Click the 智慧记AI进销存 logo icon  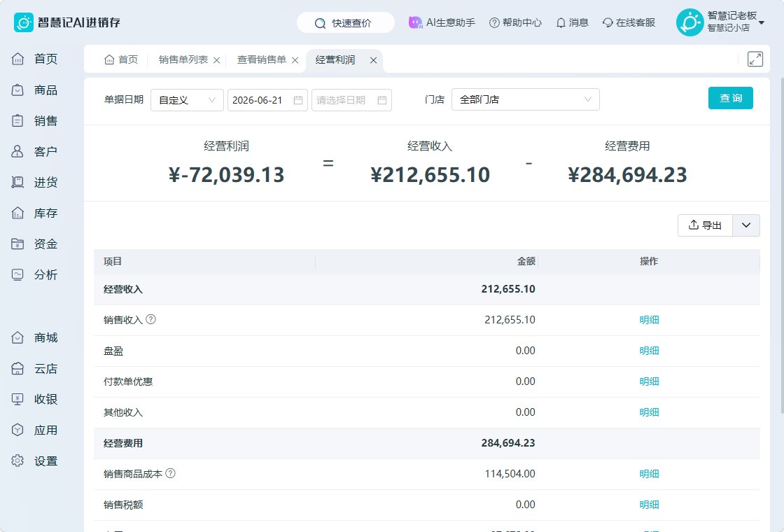(24, 22)
